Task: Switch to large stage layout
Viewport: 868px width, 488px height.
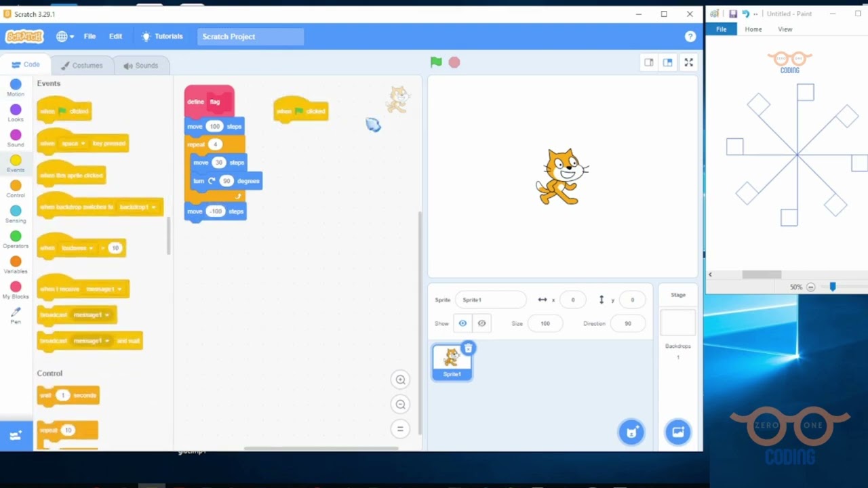Action: pos(668,62)
